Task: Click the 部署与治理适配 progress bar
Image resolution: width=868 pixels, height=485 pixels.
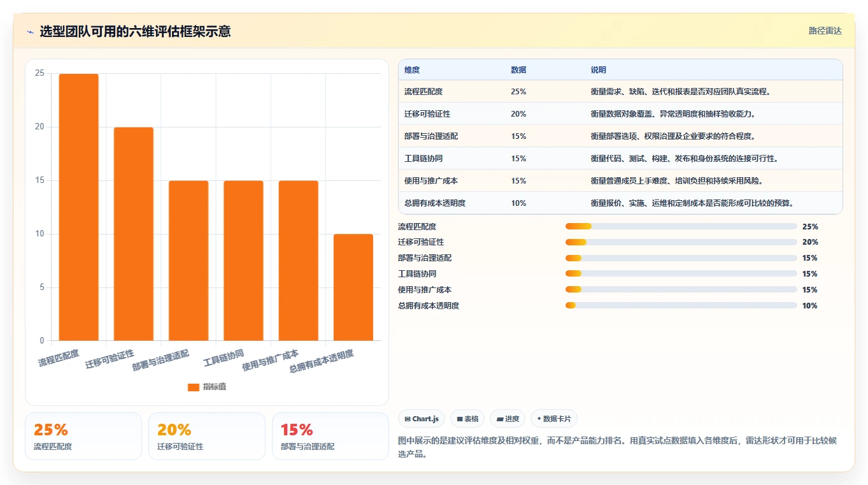Action: (681, 258)
